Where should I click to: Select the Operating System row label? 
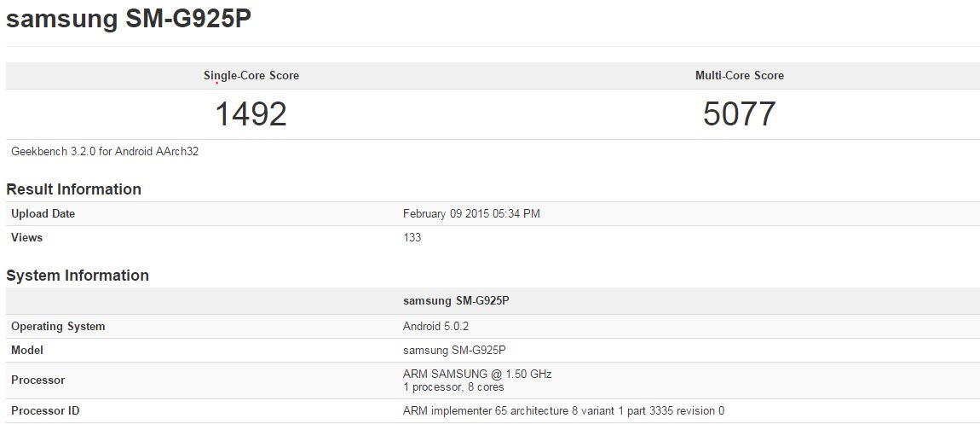click(x=58, y=327)
